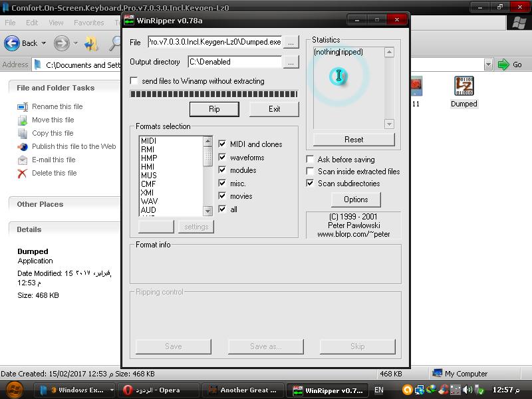Click the Other Places panel header
532x399 pixels.
(65, 204)
